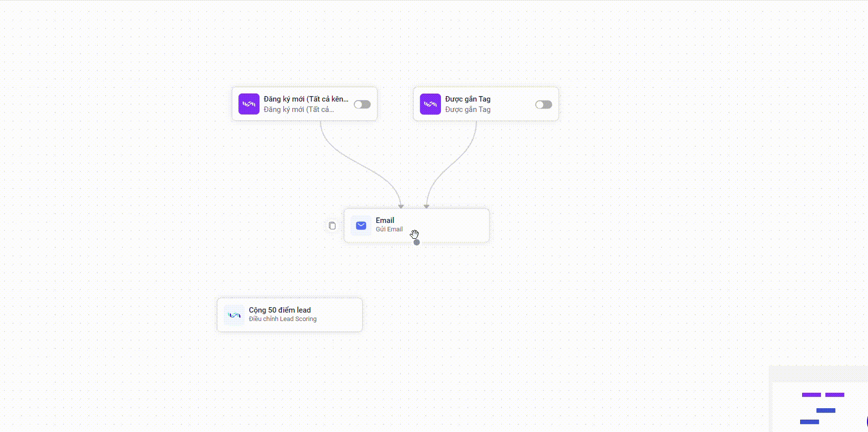Click the right purple block in the minimap

click(835, 395)
